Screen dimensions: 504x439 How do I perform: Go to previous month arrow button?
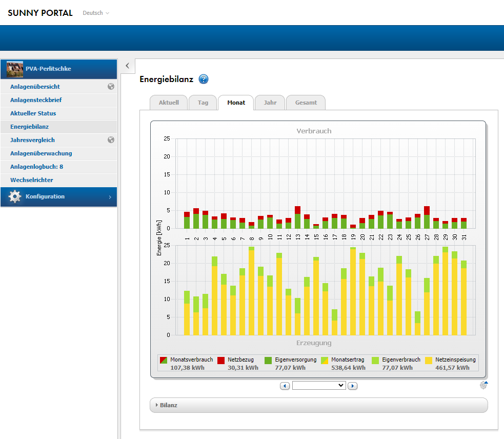(x=285, y=386)
